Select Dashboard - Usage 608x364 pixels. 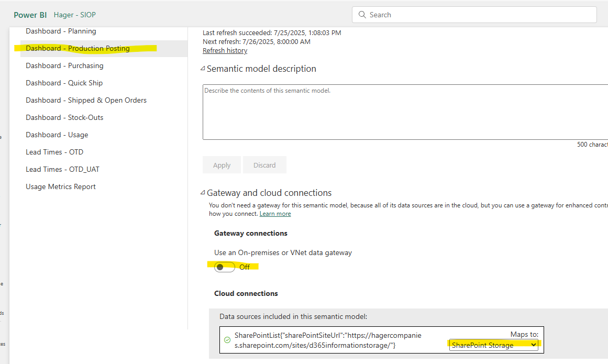point(57,135)
